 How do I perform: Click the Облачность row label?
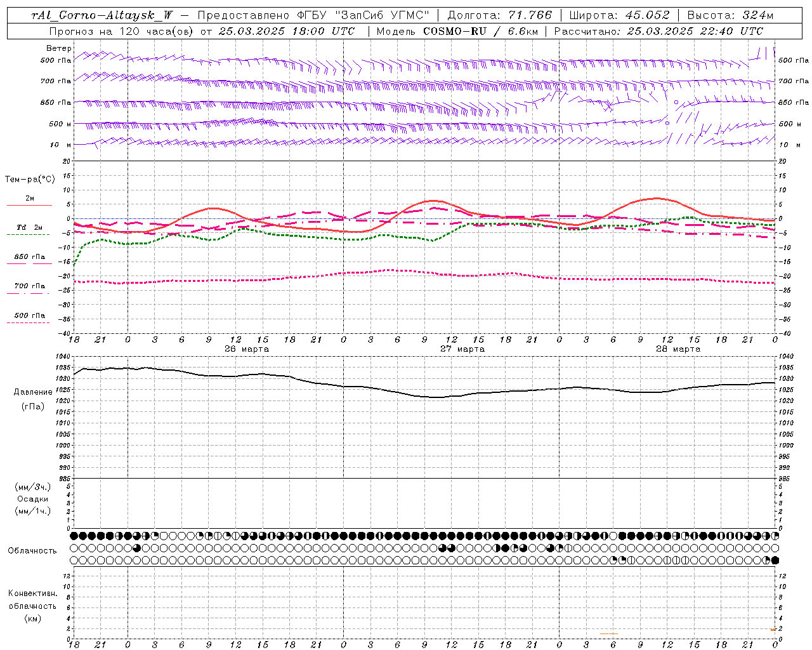coord(32,551)
